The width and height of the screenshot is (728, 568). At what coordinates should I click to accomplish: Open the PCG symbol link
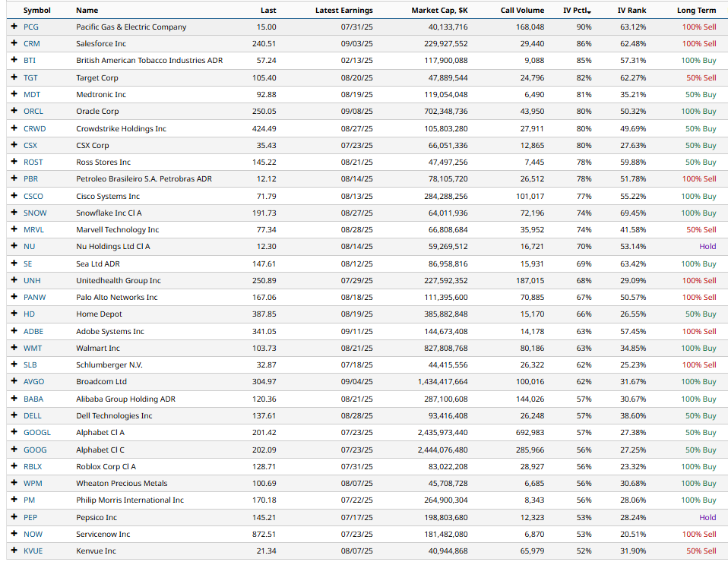[31, 27]
